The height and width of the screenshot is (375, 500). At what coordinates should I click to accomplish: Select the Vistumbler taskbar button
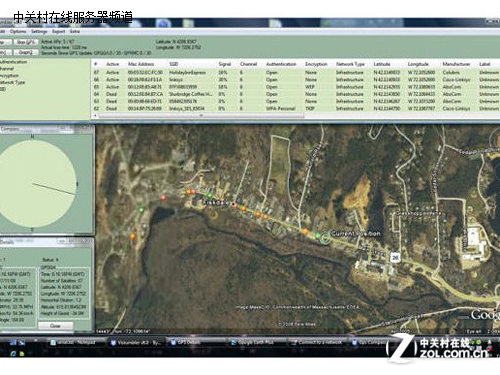click(x=136, y=342)
